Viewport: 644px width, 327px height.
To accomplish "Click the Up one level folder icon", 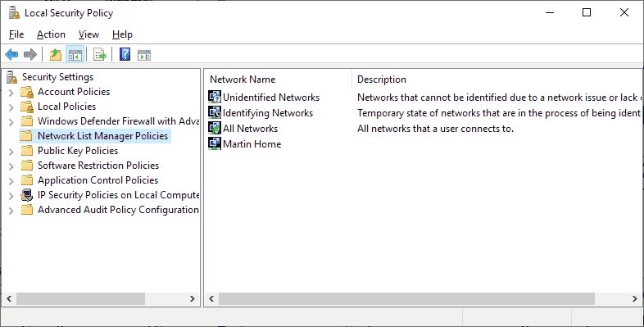I will [x=56, y=54].
